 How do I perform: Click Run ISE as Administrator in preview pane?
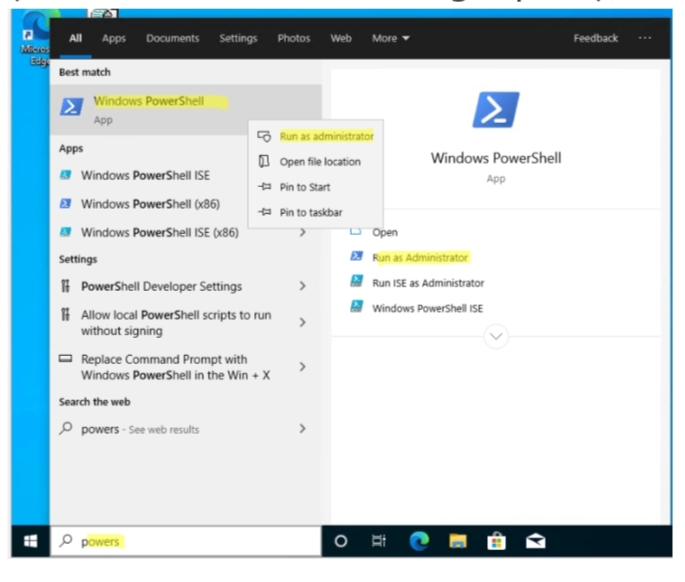(x=428, y=283)
